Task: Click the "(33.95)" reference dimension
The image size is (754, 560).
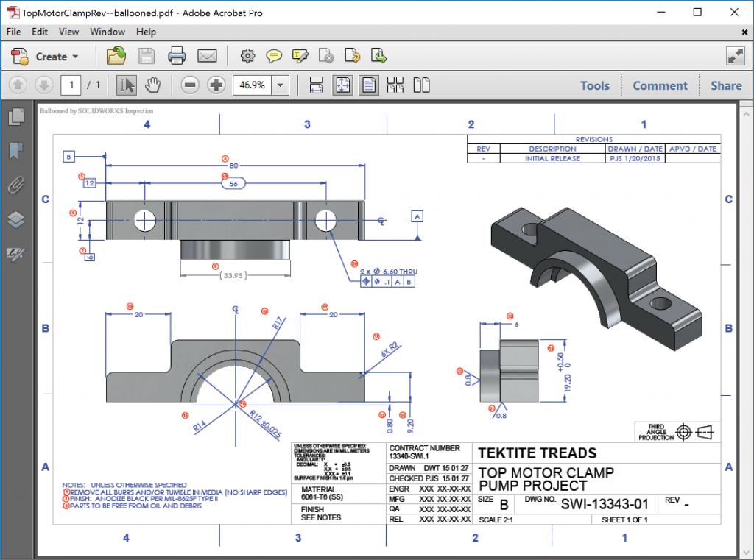Action: [233, 275]
